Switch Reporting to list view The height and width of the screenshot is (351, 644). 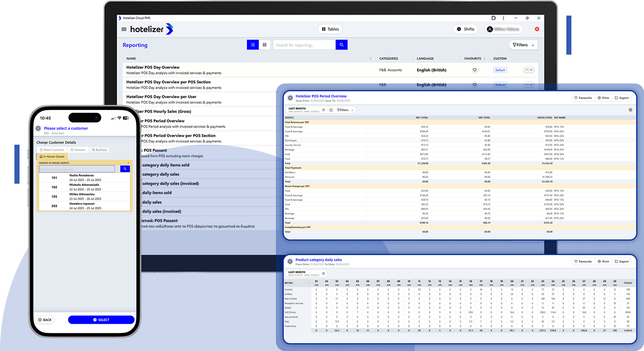(253, 45)
